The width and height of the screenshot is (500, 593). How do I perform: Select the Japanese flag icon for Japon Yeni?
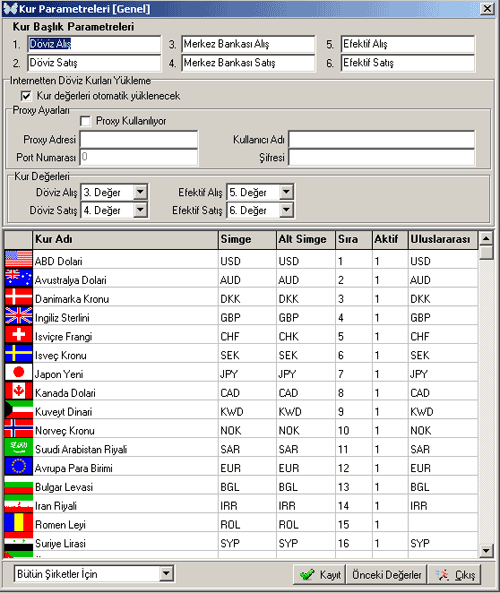pyautogui.click(x=19, y=373)
